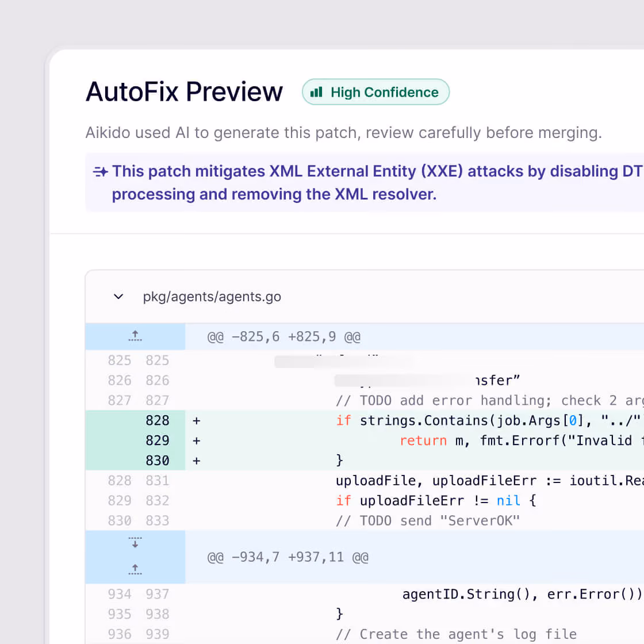This screenshot has width=644, height=644.
Task: Click the 'Aikido used AI' notice text
Action: click(343, 133)
